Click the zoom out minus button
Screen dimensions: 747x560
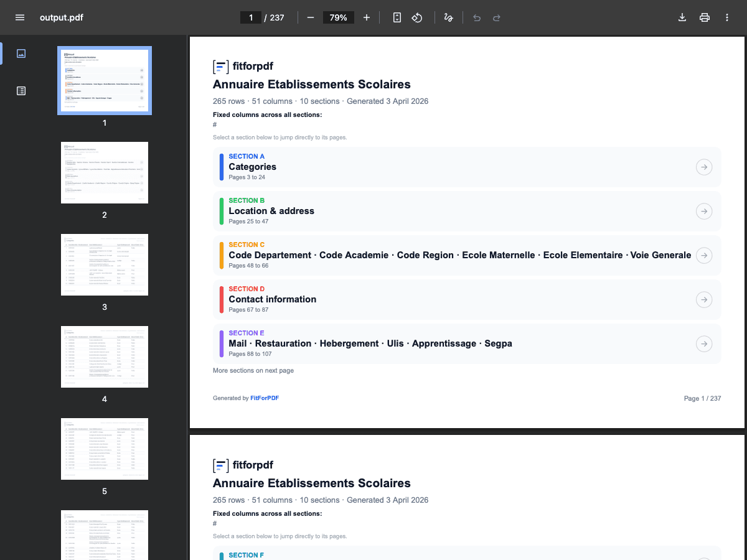(x=311, y=17)
